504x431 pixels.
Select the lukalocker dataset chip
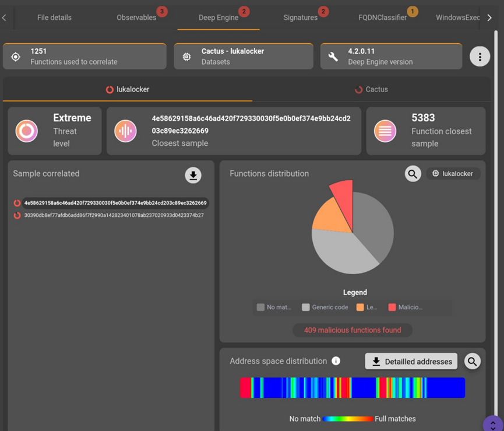pos(453,174)
